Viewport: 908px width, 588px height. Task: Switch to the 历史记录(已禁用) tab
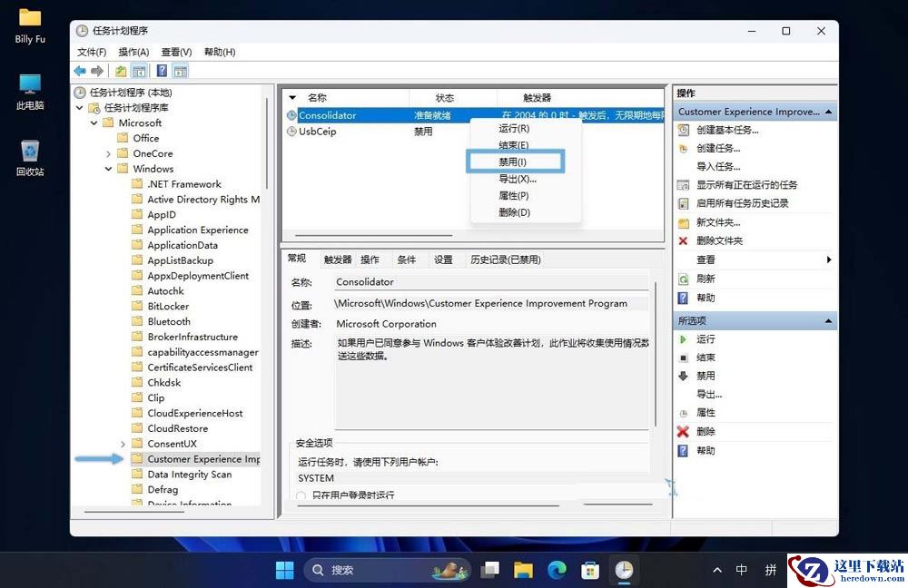(x=506, y=260)
